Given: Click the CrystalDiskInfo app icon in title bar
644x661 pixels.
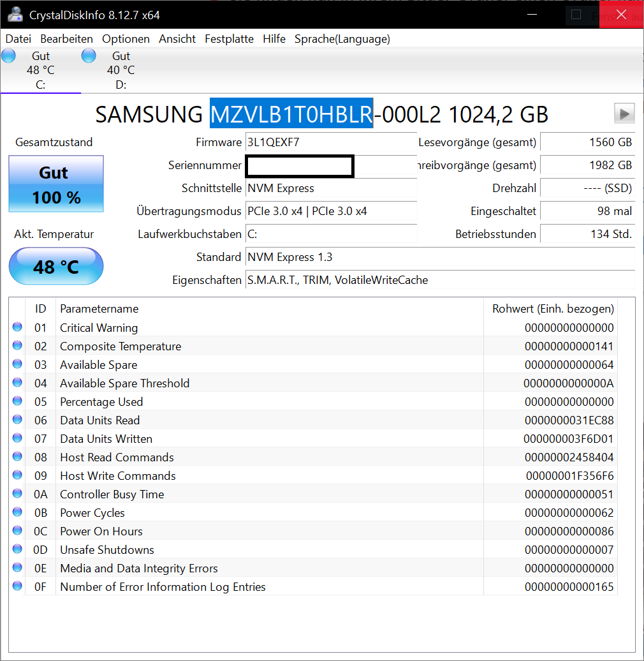Looking at the screenshot, I should click(15, 15).
